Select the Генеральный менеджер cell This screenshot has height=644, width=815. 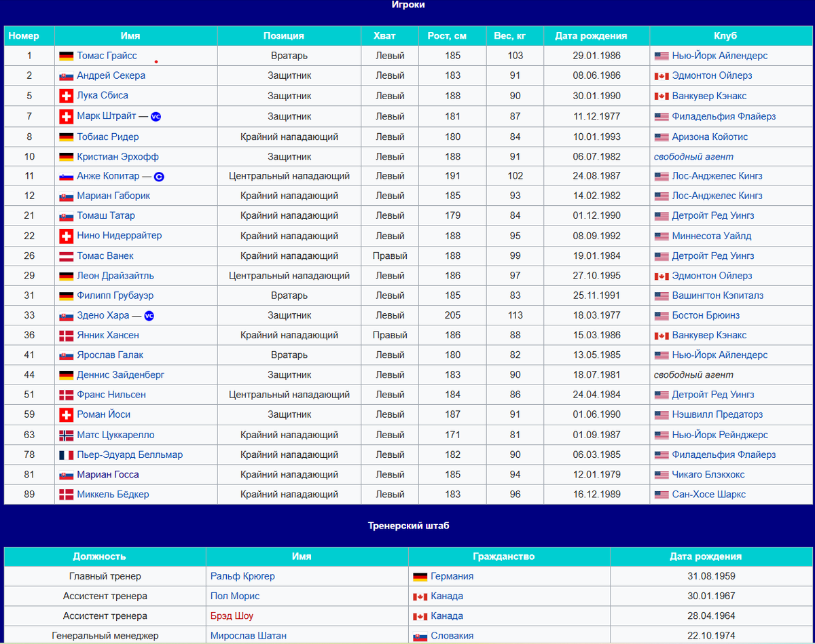(x=105, y=636)
